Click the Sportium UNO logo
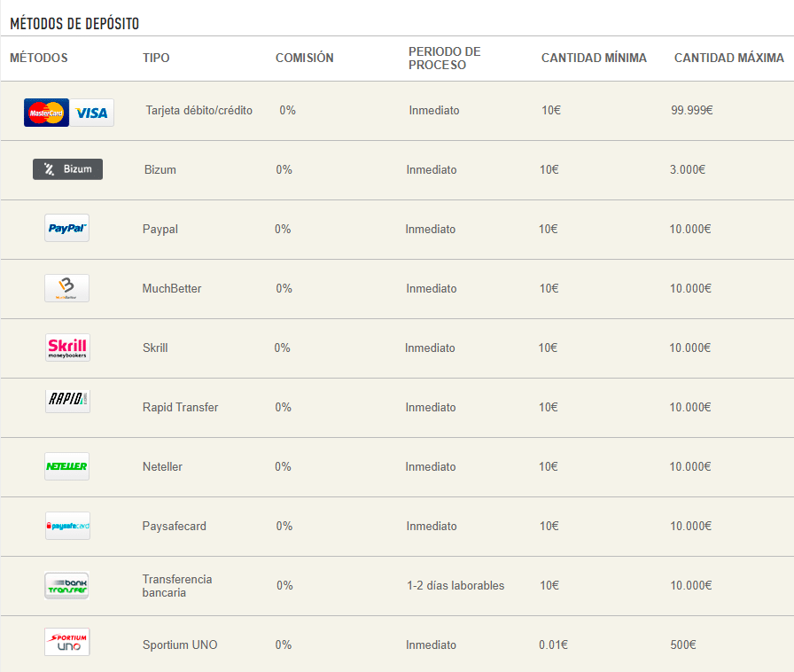 pyautogui.click(x=67, y=643)
